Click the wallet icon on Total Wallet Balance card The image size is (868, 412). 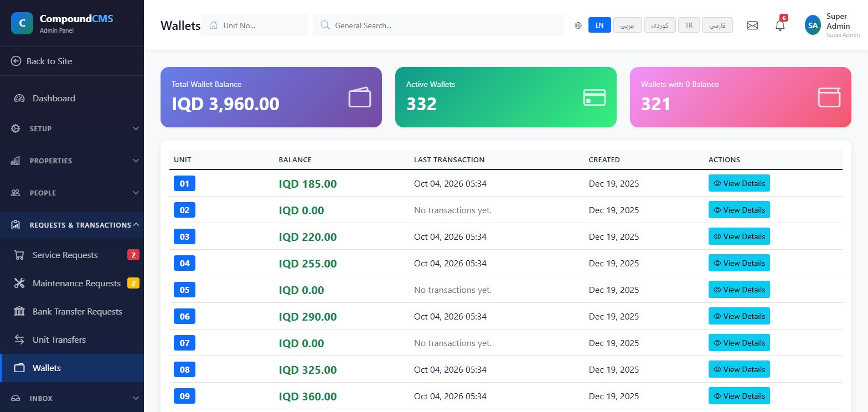point(360,97)
